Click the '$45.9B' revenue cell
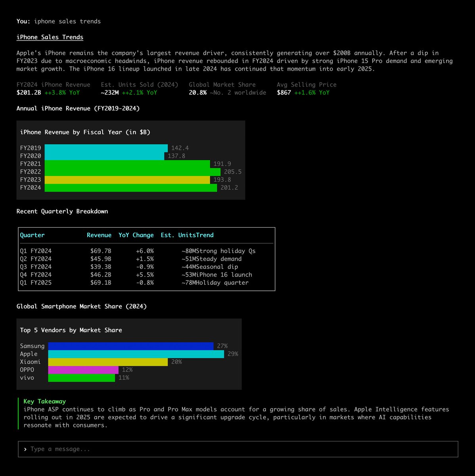Viewport: 475px width, 476px height. (x=101, y=259)
